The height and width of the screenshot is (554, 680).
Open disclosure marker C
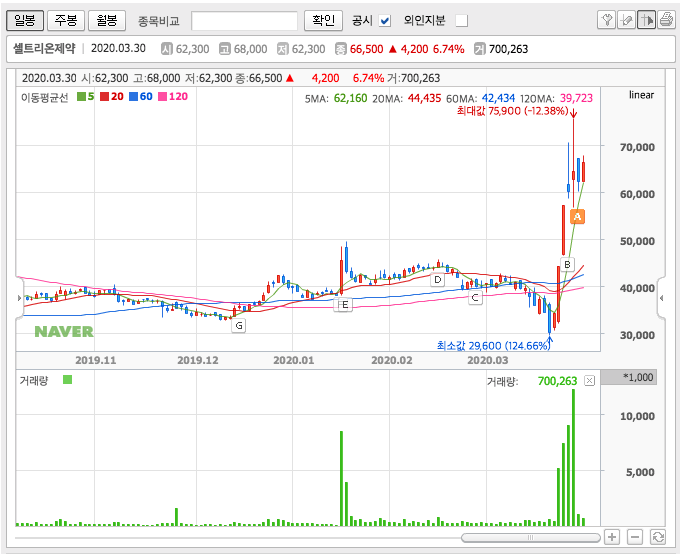(x=475, y=298)
